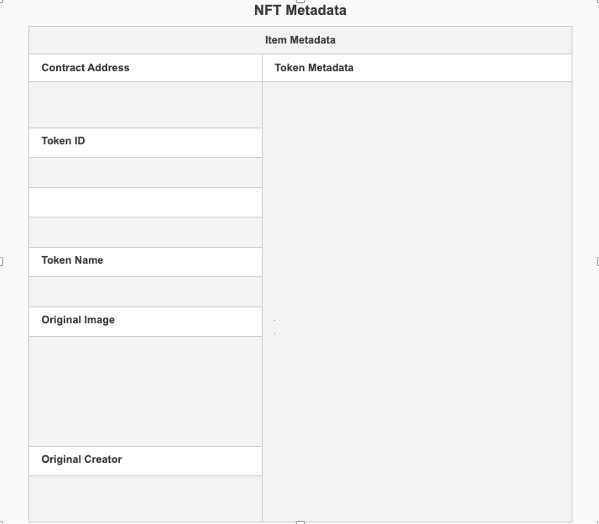Select the Contract Address header cell
The width and height of the screenshot is (599, 524).
[146, 68]
